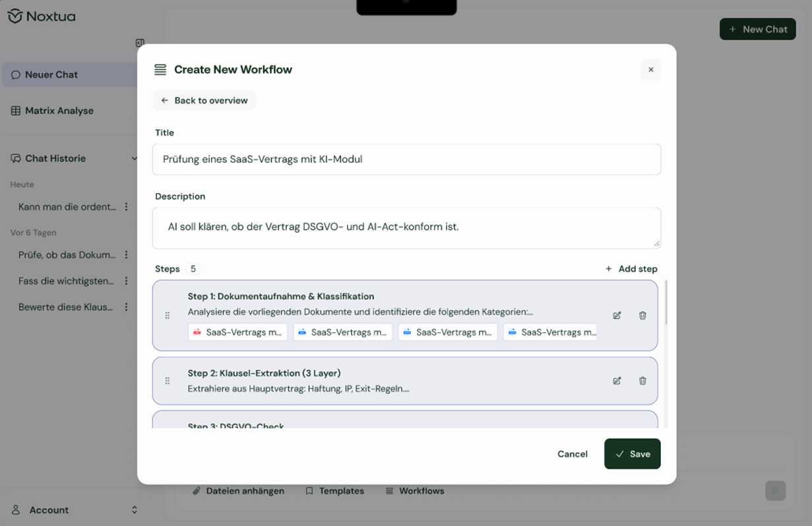Open options menu for 'Kann man die ordent...' chat
The image size is (812, 526).
pyautogui.click(x=126, y=207)
